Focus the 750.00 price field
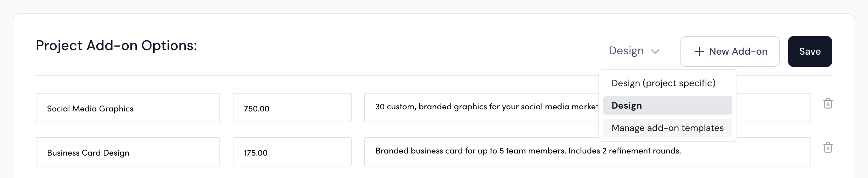Image resolution: width=868 pixels, height=178 pixels. (x=292, y=108)
